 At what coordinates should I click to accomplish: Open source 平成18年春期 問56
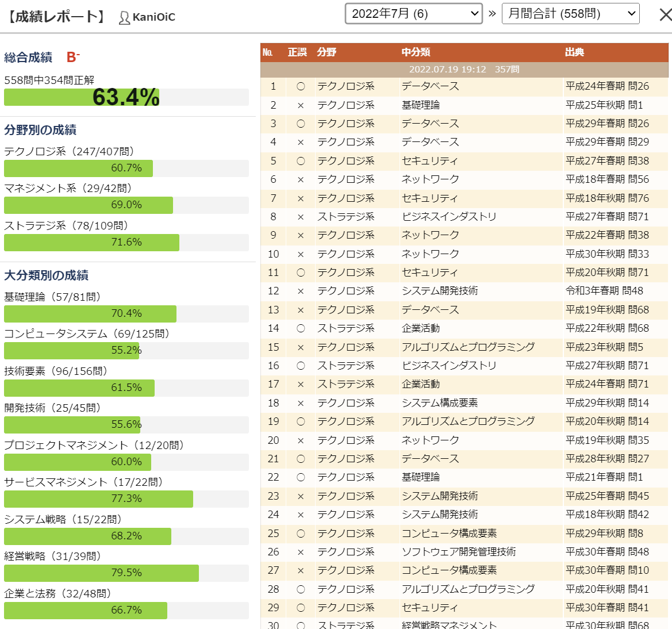click(607, 179)
